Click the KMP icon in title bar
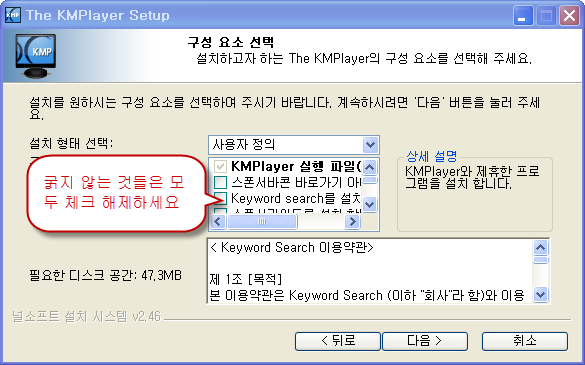Screen dimensions: 585x365 click(x=13, y=15)
